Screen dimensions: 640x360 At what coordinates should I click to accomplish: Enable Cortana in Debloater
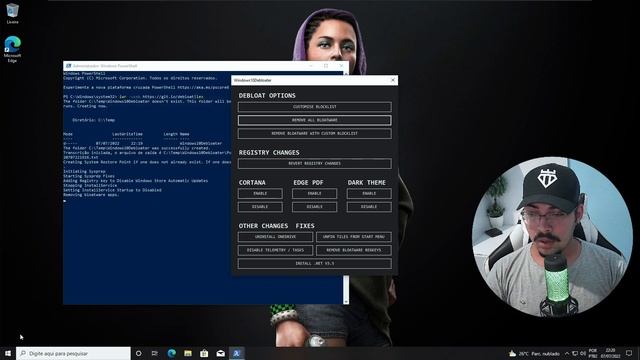click(260, 193)
